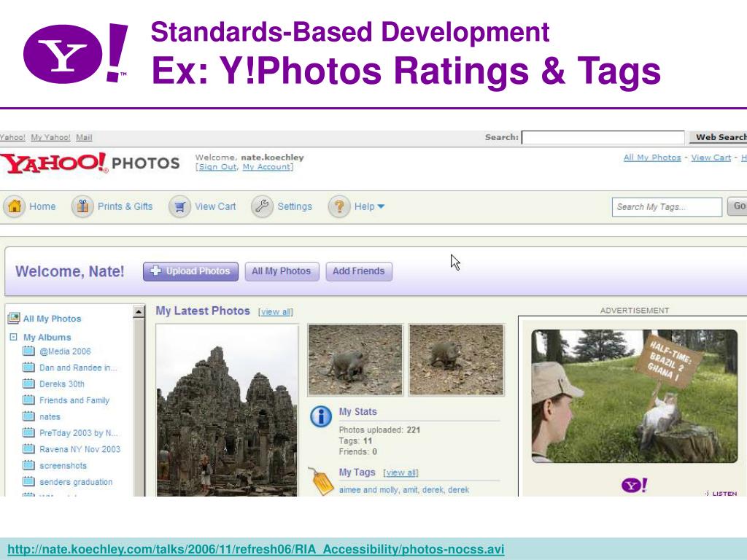Click the My Account link
Viewport: 747px width, 560px height.
267,167
